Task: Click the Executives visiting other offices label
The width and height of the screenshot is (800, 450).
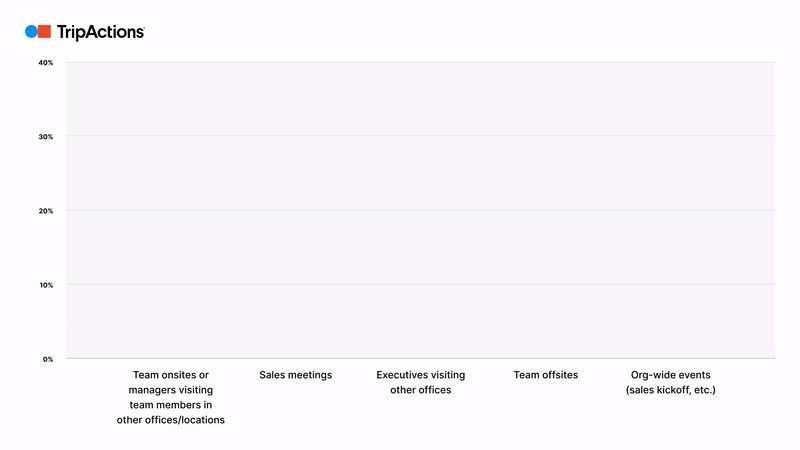Action: pyautogui.click(x=421, y=383)
